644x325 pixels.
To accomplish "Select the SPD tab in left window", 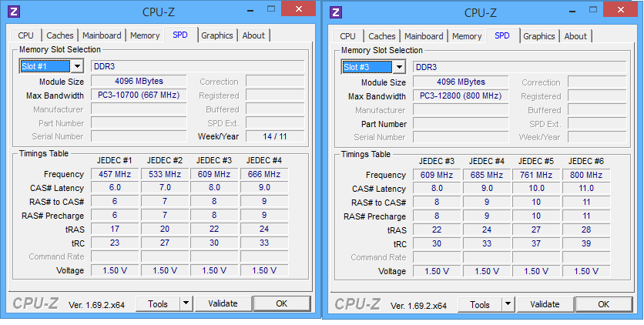I will pyautogui.click(x=180, y=35).
